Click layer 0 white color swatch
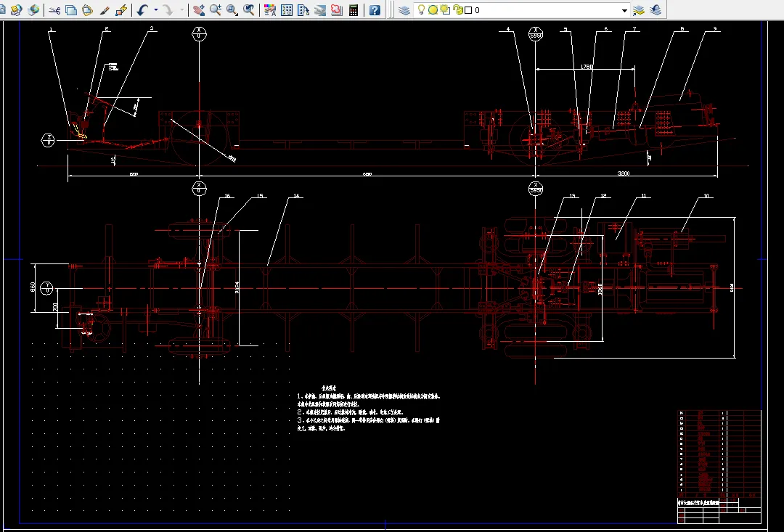This screenshot has width=784, height=532. [x=468, y=10]
